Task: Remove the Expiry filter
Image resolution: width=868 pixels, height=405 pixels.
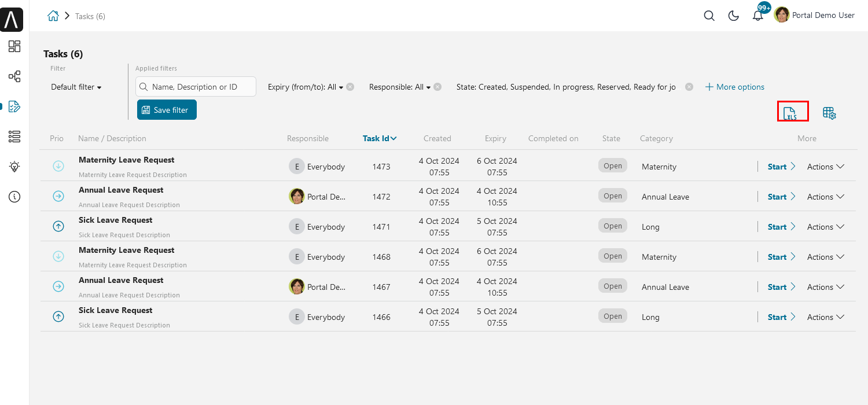Action: pos(350,87)
